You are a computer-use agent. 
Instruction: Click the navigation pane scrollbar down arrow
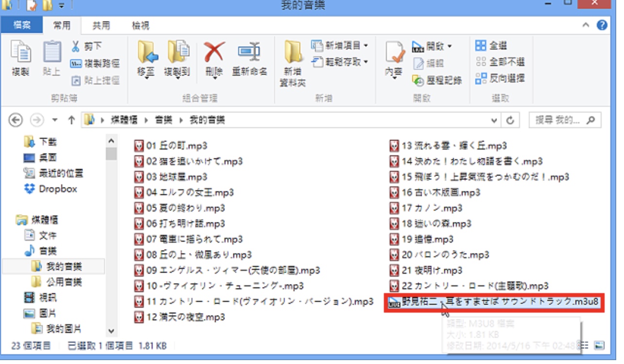[x=111, y=331]
